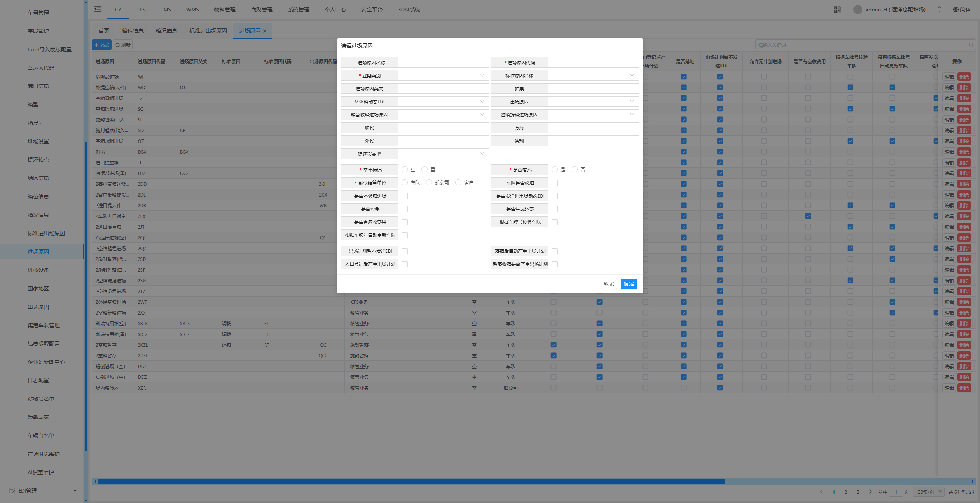Go to the next page with the arrow icon

coord(870,492)
